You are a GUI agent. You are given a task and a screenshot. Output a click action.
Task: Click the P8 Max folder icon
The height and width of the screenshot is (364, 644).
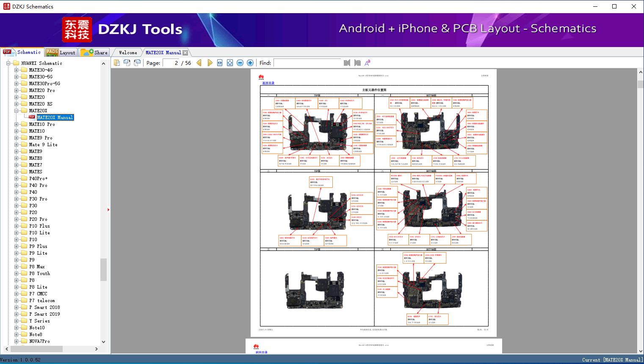tap(24, 267)
